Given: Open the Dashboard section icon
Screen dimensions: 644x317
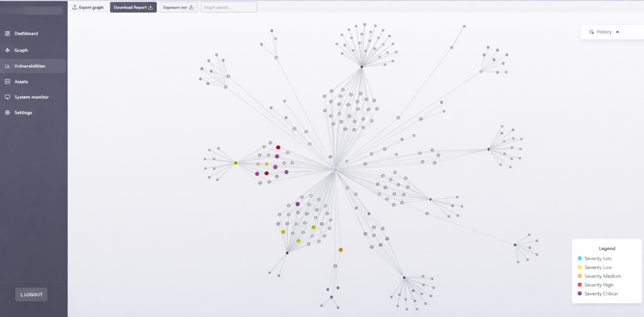Looking at the screenshot, I should click(7, 33).
